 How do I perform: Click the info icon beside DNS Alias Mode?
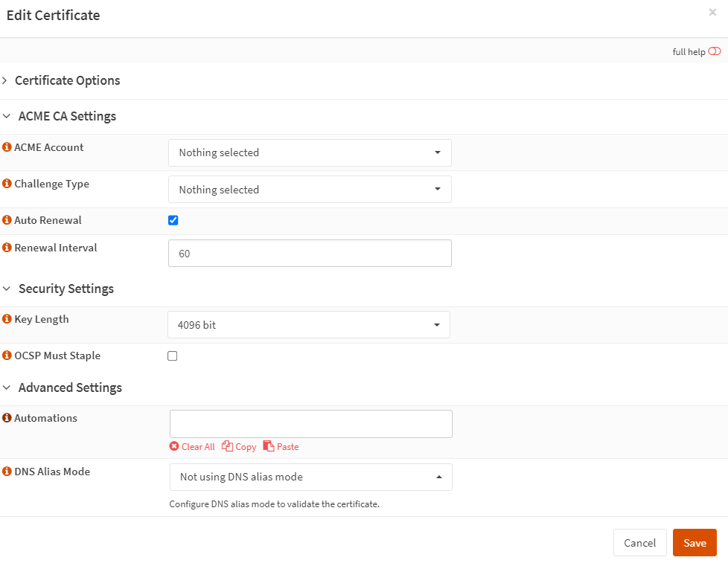pos(7,472)
